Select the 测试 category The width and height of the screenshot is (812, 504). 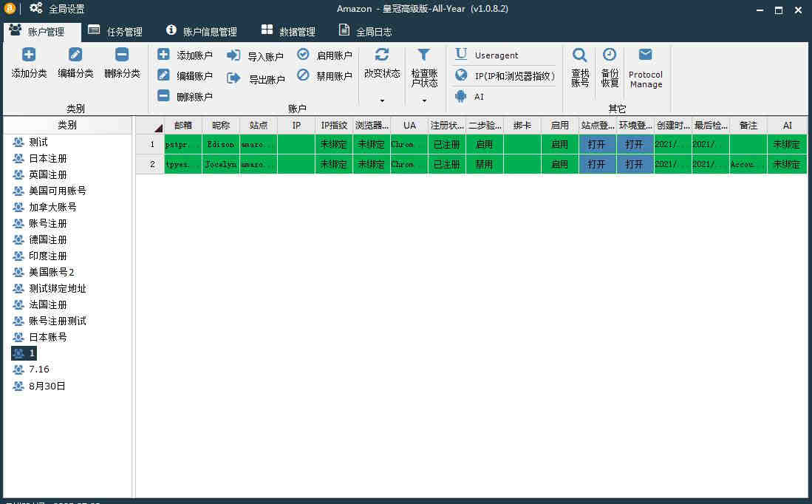[x=30, y=142]
